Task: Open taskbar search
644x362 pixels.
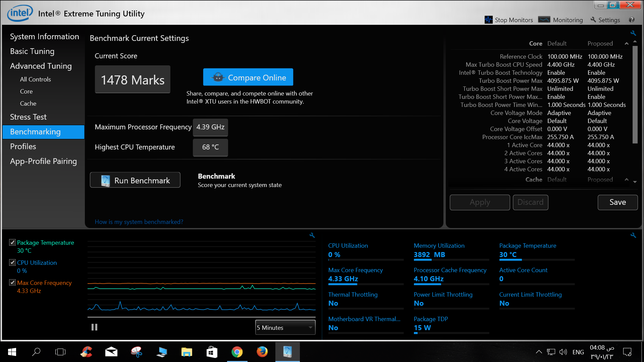Action: pyautogui.click(x=36, y=352)
